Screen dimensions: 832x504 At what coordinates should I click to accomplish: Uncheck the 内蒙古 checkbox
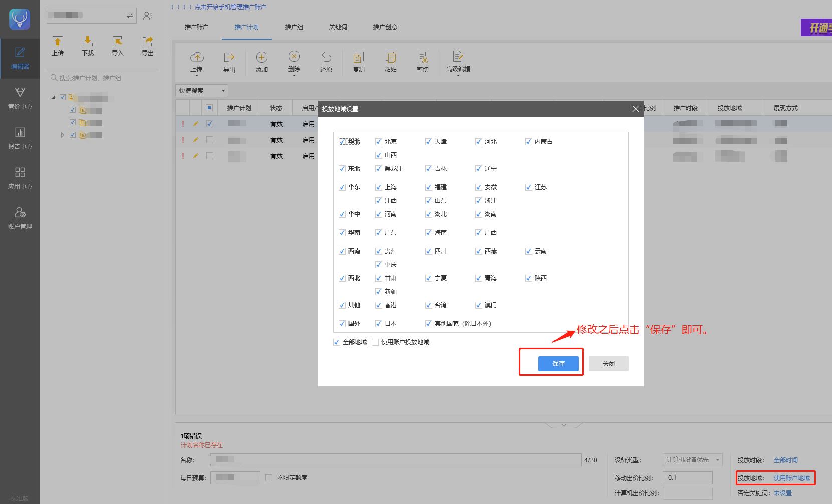tap(529, 142)
